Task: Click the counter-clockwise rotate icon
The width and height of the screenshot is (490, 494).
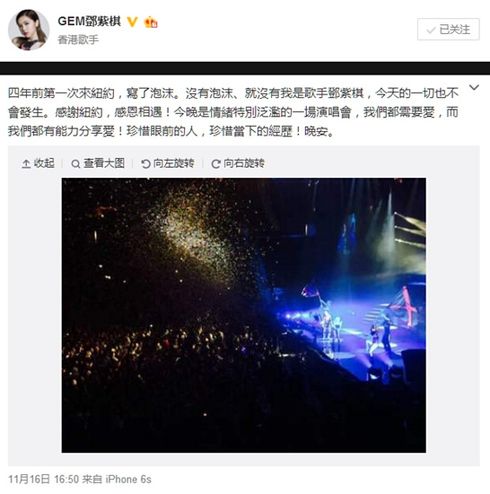Action: point(146,164)
